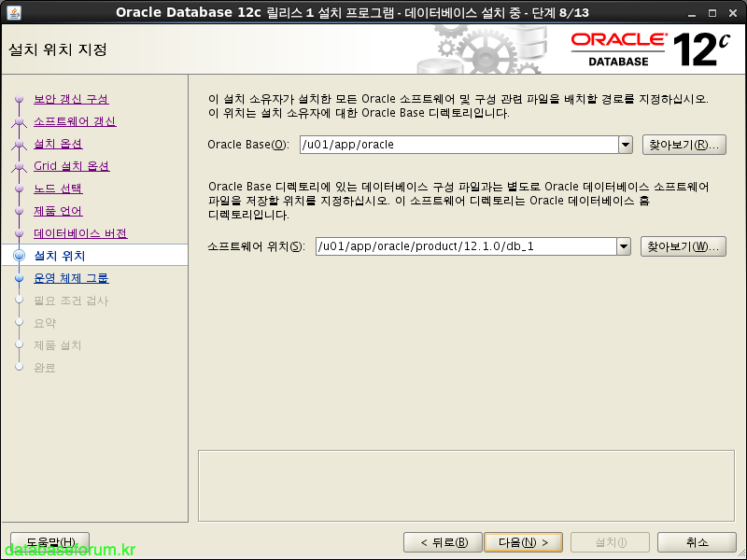This screenshot has width=747, height=560.
Task: Click 찾아보기(R) button for Oracle Base
Action: tap(684, 145)
